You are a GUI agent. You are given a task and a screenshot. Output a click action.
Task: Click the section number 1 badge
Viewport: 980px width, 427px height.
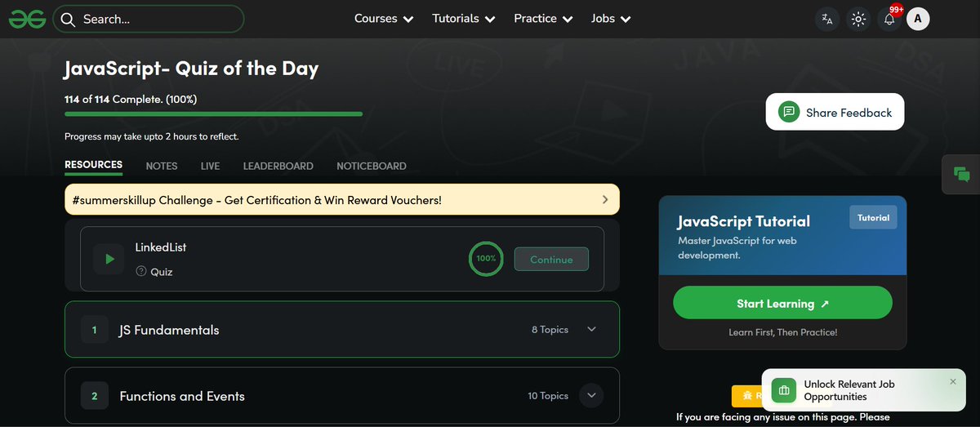[95, 330]
